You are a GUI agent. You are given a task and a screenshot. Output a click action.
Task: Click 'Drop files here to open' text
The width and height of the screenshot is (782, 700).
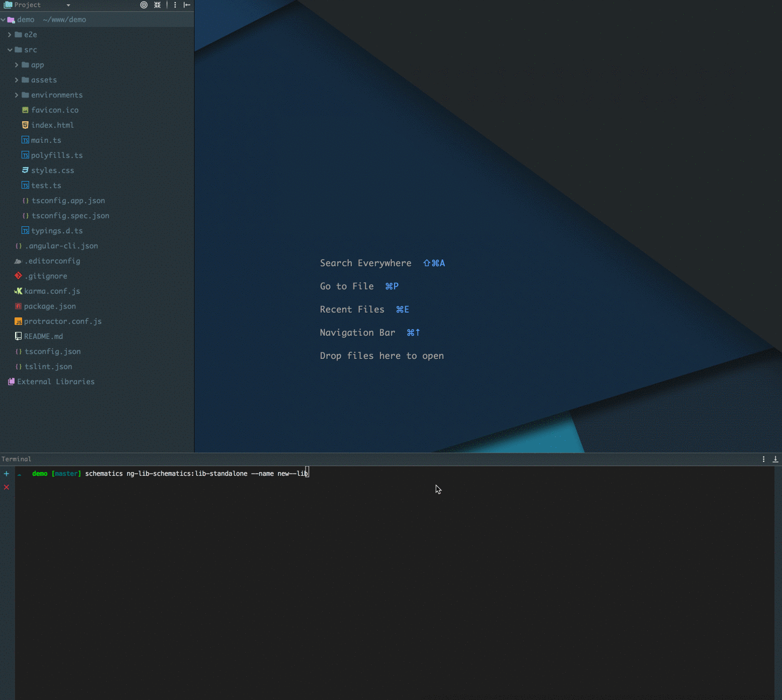click(x=382, y=356)
